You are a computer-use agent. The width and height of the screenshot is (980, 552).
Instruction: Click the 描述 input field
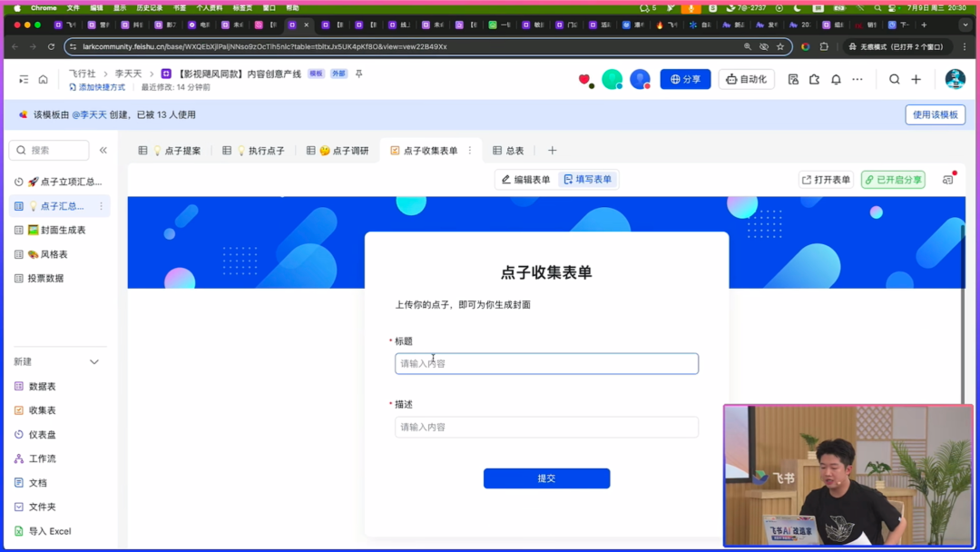546,428
